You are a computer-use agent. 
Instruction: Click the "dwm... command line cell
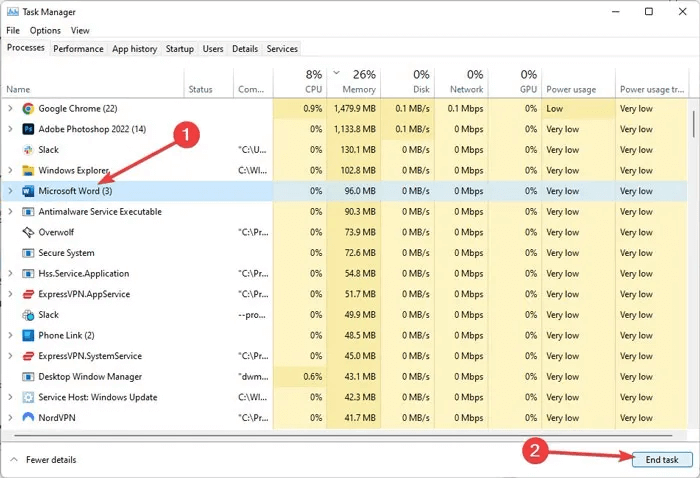coord(253,377)
